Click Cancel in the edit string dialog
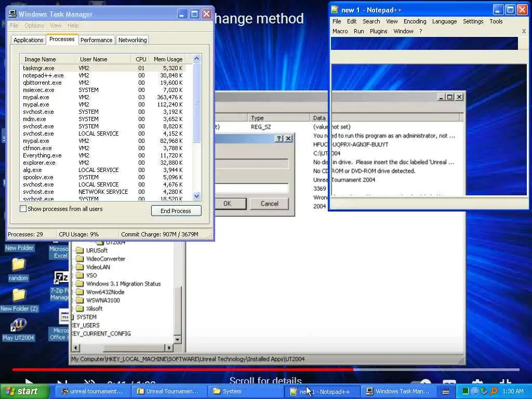This screenshot has width=532, height=399. point(270,204)
